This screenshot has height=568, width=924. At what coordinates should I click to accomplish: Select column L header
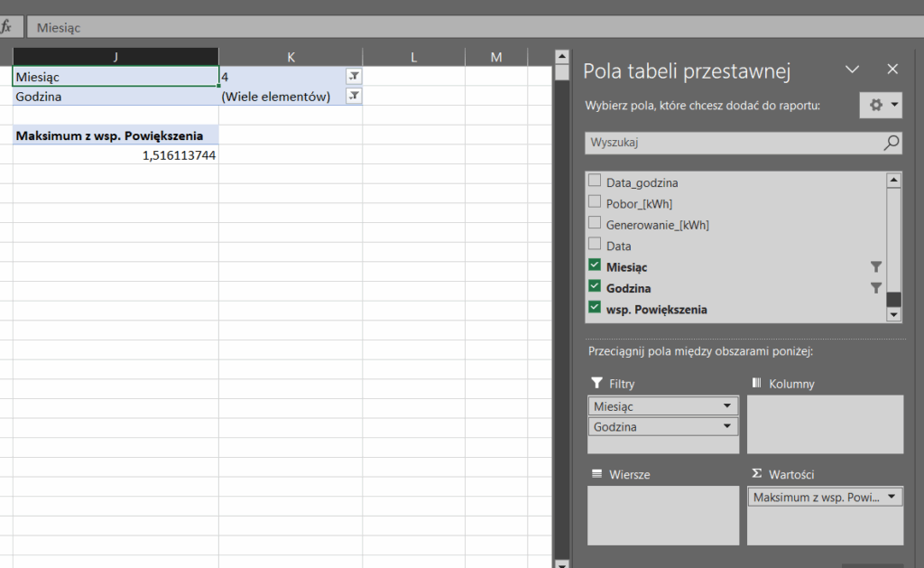[x=413, y=57]
